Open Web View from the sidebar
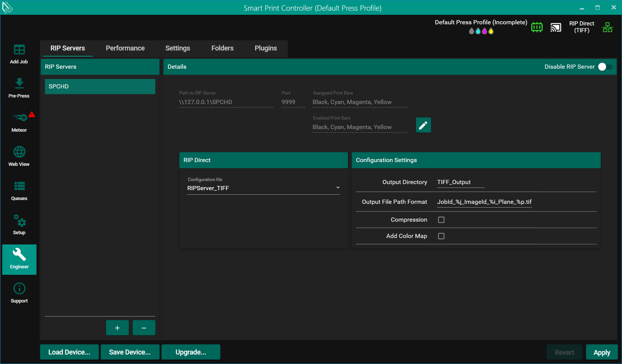 19,156
